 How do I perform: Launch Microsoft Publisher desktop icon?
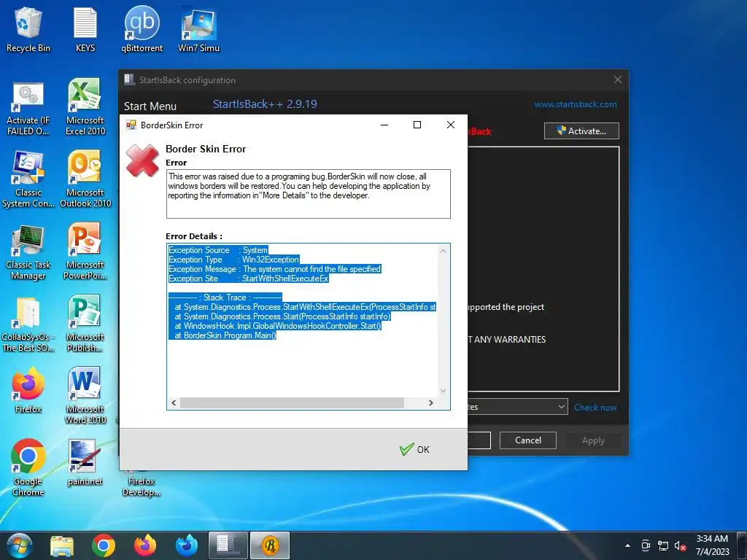(x=85, y=324)
